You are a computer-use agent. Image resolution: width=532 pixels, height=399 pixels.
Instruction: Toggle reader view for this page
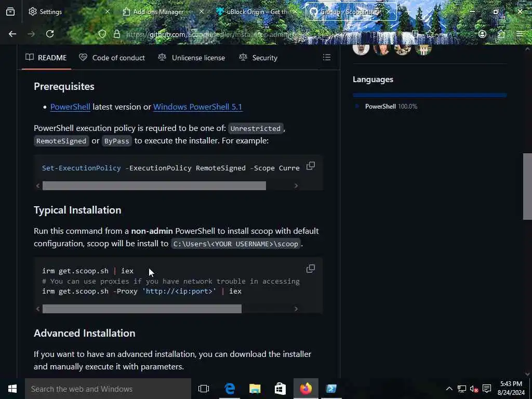415,34
